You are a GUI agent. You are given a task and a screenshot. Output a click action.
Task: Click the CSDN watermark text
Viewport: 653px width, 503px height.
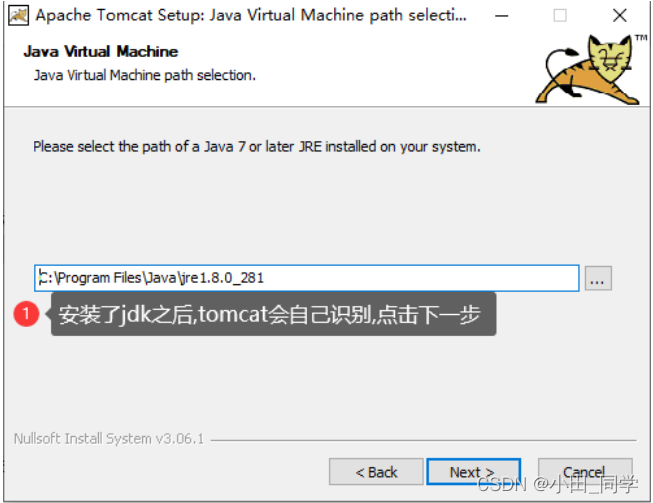click(x=557, y=484)
